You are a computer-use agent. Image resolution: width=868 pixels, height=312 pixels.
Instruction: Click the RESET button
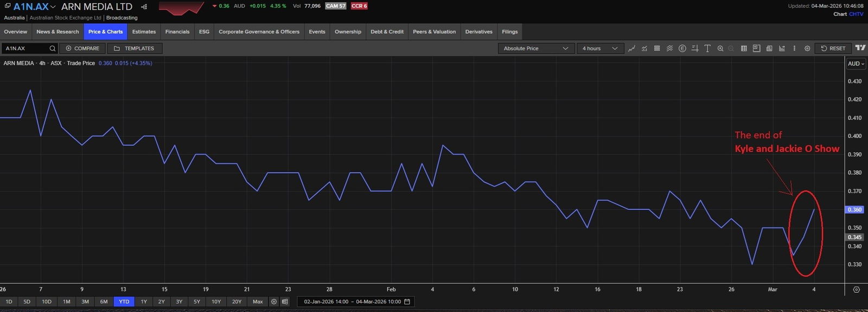point(833,48)
